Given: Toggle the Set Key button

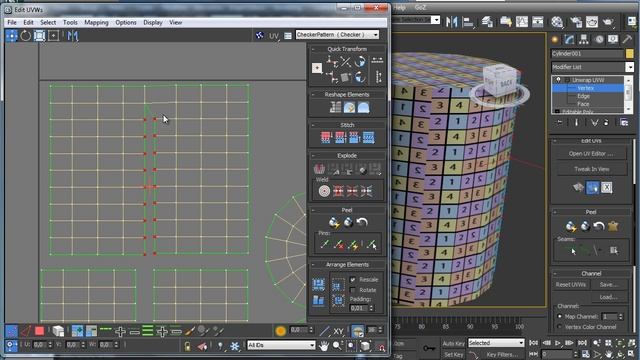Looking at the screenshot, I should click(453, 355).
